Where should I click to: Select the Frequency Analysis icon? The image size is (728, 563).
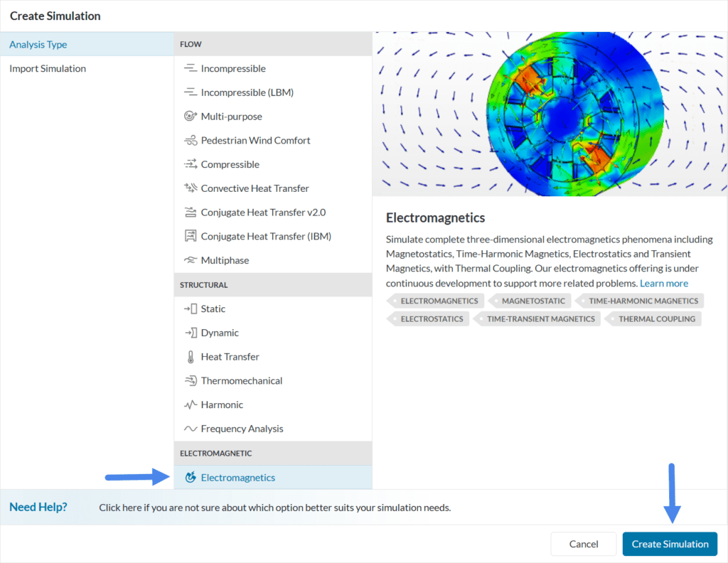191,429
